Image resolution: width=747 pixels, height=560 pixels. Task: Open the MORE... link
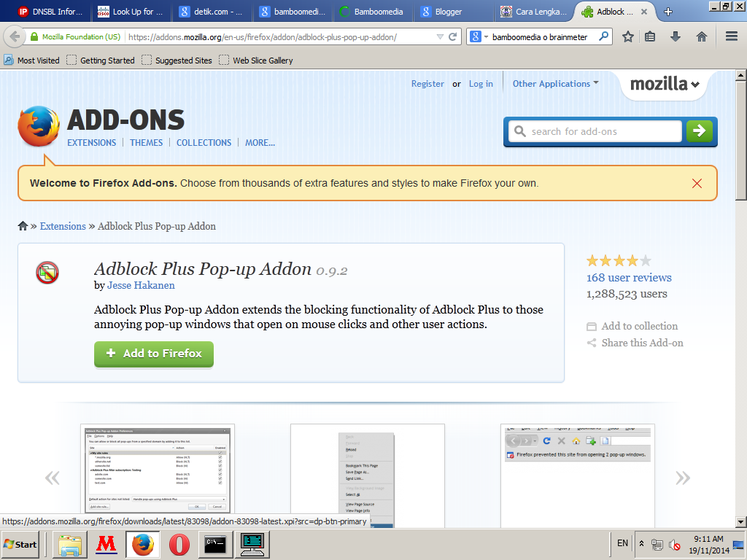[260, 142]
